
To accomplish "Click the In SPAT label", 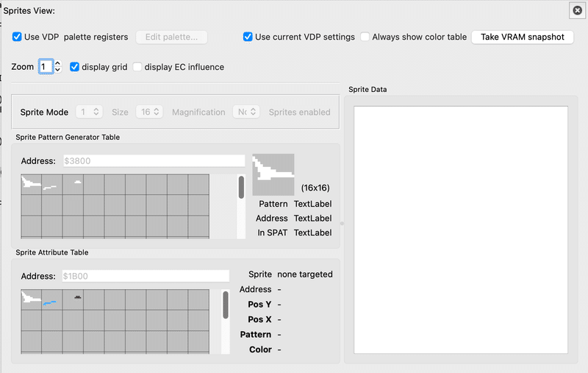I will (x=272, y=232).
